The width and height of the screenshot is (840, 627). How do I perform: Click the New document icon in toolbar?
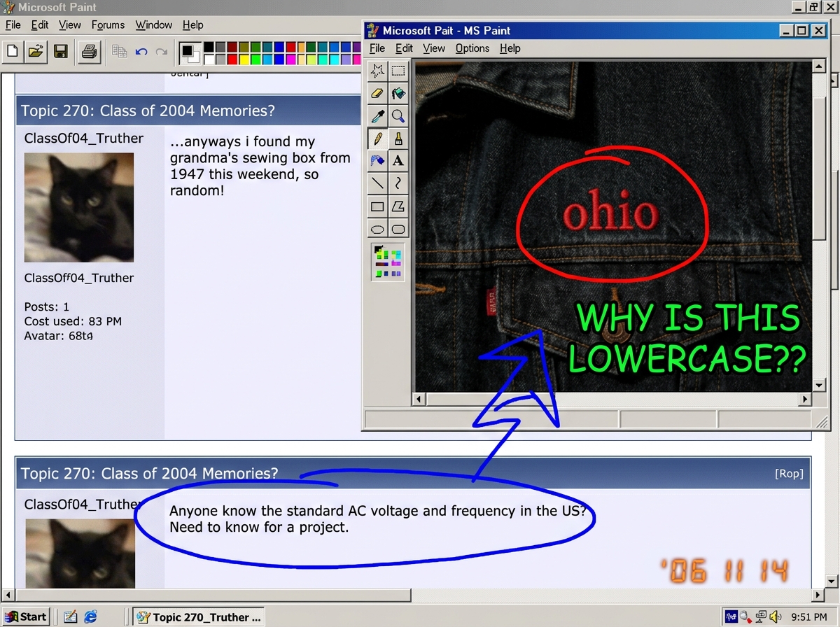coord(13,51)
